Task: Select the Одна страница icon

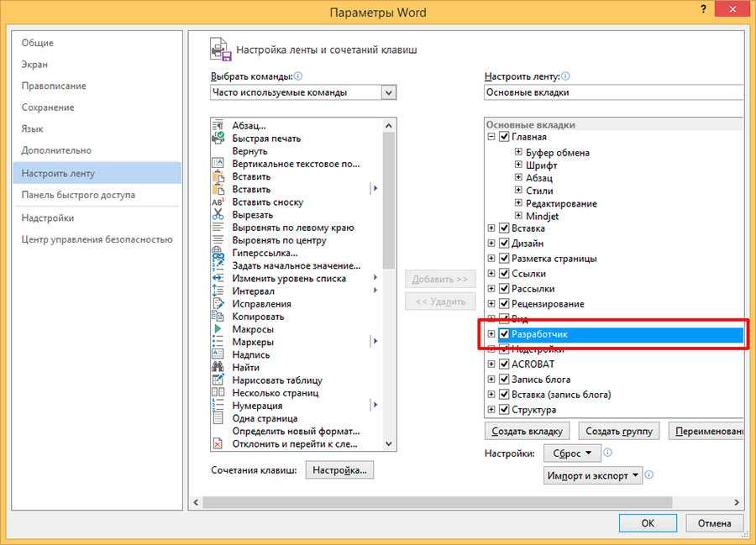Action: [x=218, y=418]
